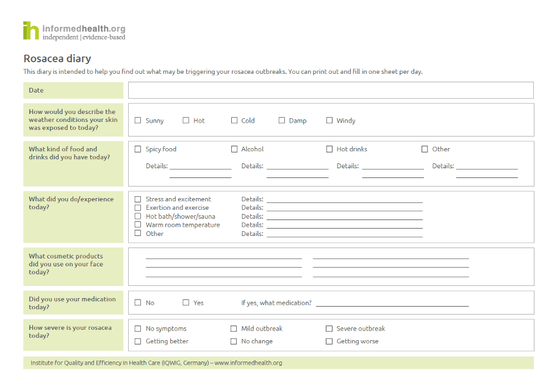Select the Getting worse checkbox

(x=329, y=341)
